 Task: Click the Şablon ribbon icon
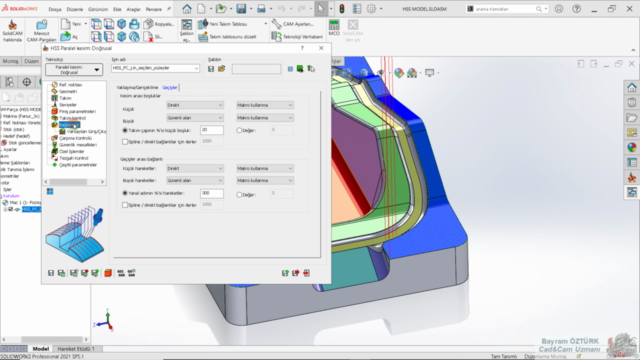[187, 25]
